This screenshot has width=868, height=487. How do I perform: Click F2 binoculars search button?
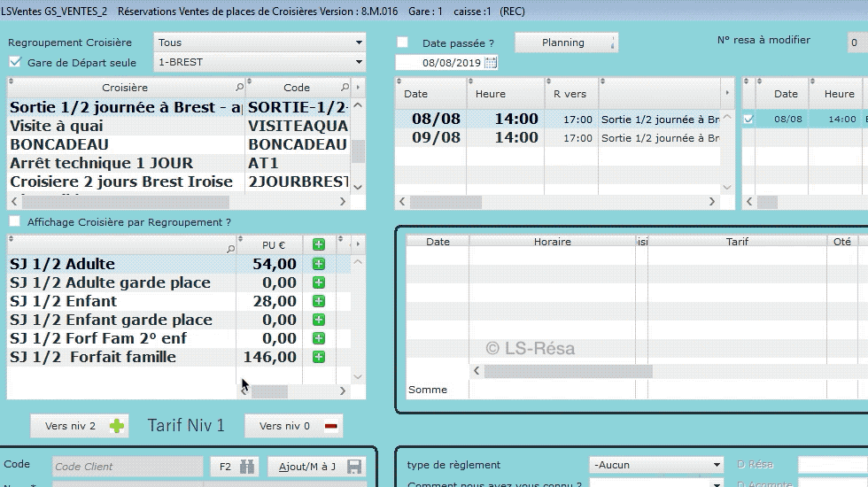[x=235, y=467]
